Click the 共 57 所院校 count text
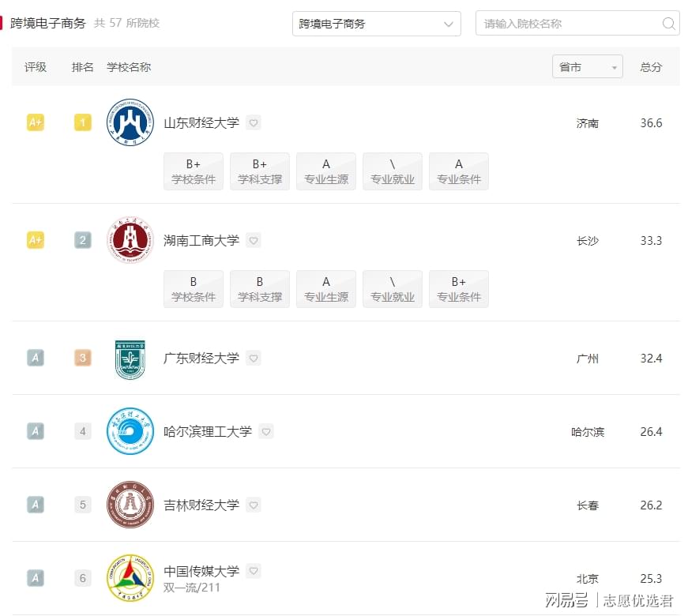Screen dimensions: 688x616 [x=127, y=23]
